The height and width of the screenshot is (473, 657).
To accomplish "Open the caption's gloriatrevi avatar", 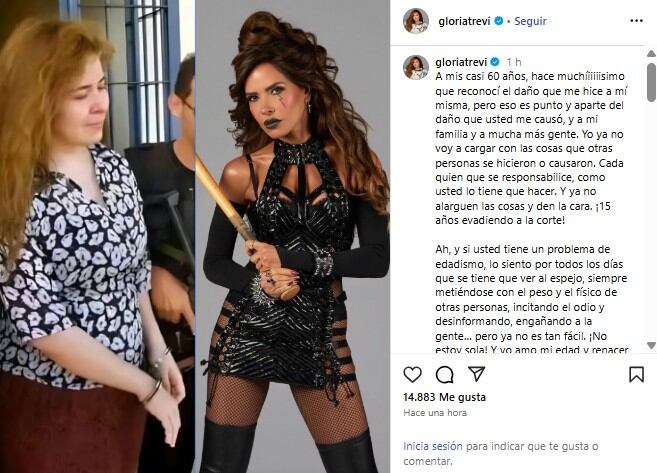I will (416, 67).
